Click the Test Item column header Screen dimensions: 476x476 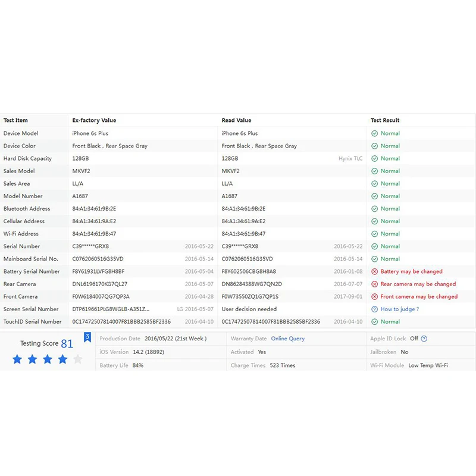[15, 120]
